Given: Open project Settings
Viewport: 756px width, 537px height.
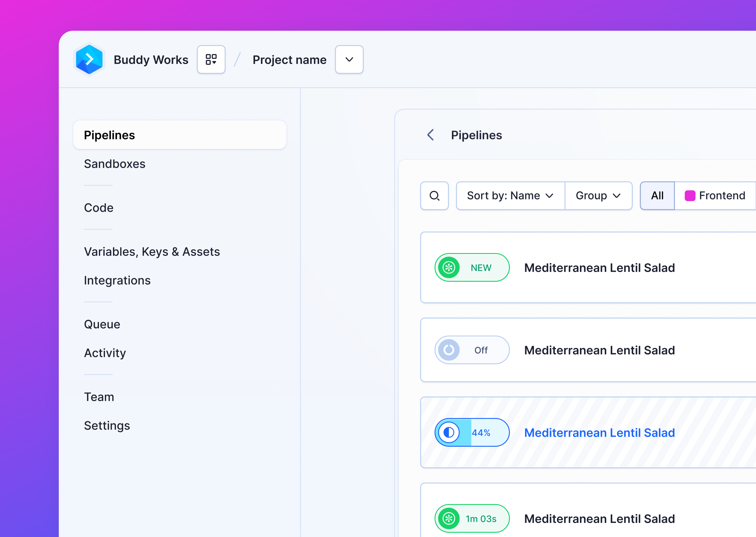Looking at the screenshot, I should tap(107, 426).
